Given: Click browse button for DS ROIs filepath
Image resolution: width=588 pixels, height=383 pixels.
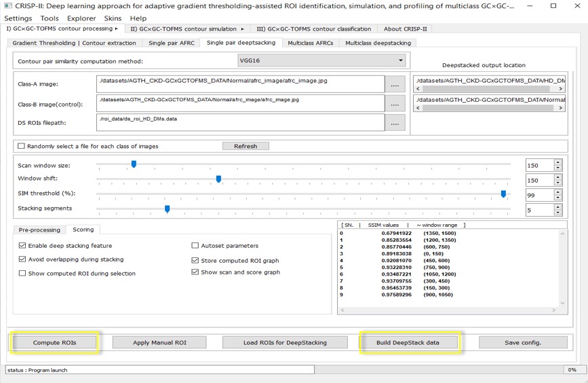Looking at the screenshot, I should pyautogui.click(x=395, y=122).
